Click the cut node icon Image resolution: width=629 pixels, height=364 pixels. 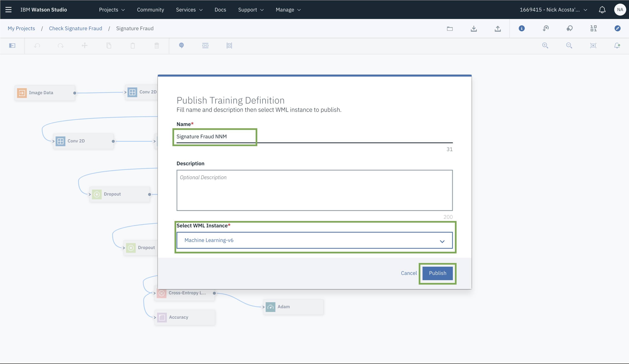85,45
